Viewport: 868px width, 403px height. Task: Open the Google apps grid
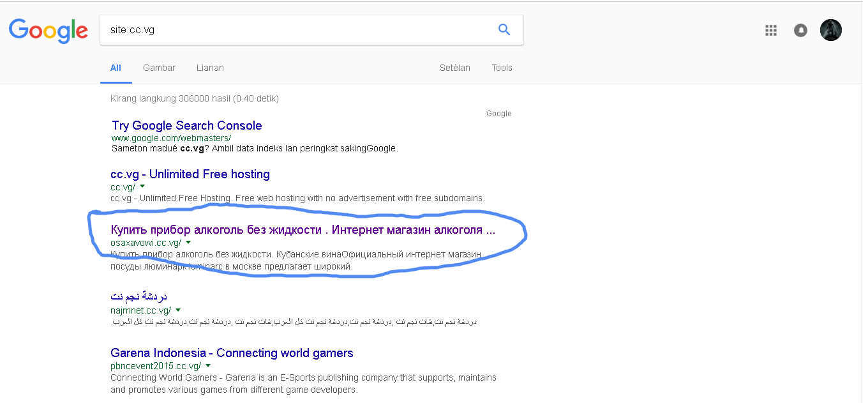coord(770,30)
